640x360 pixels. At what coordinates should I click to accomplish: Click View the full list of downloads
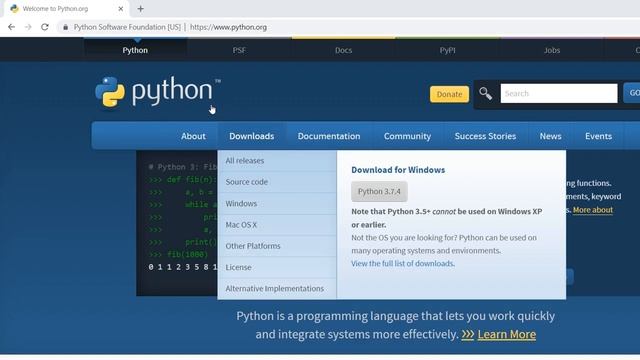(x=403, y=264)
